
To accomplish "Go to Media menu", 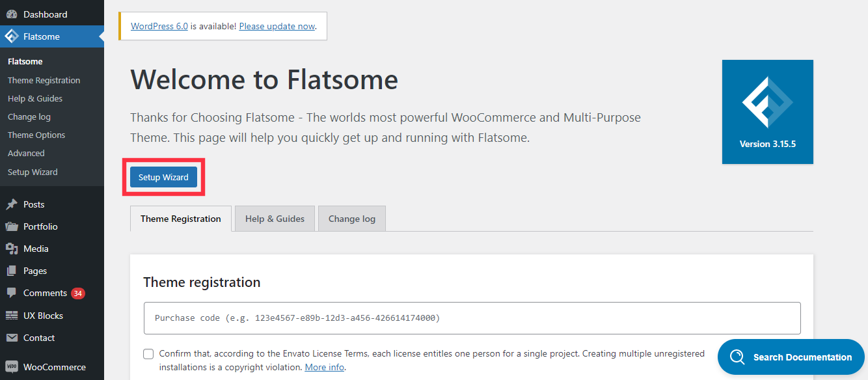I will click(x=52, y=249).
